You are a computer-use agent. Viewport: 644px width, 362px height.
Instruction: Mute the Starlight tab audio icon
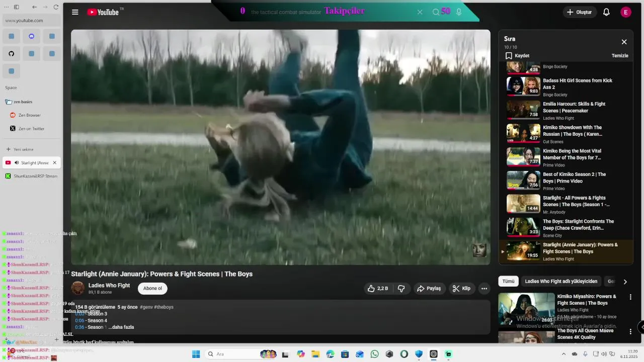click(17, 163)
